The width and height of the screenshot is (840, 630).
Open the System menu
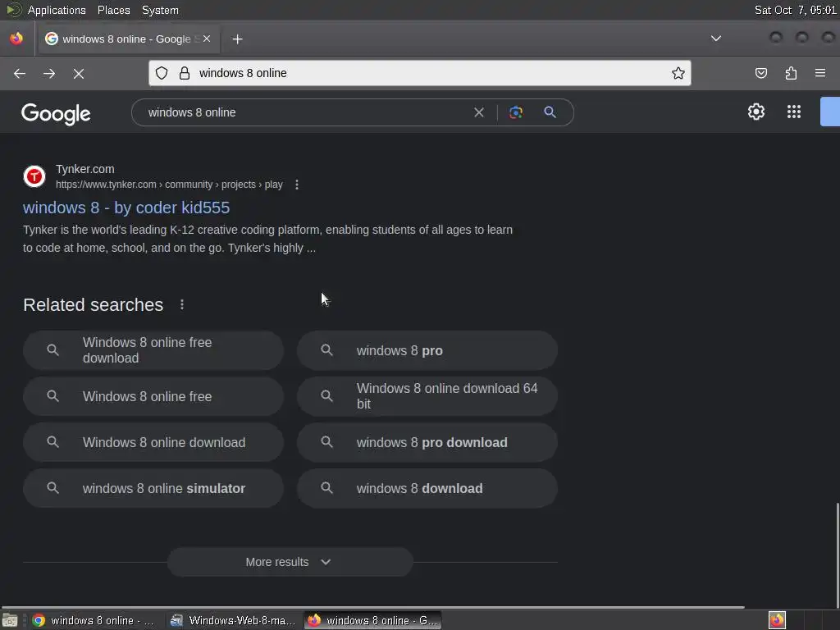click(160, 10)
